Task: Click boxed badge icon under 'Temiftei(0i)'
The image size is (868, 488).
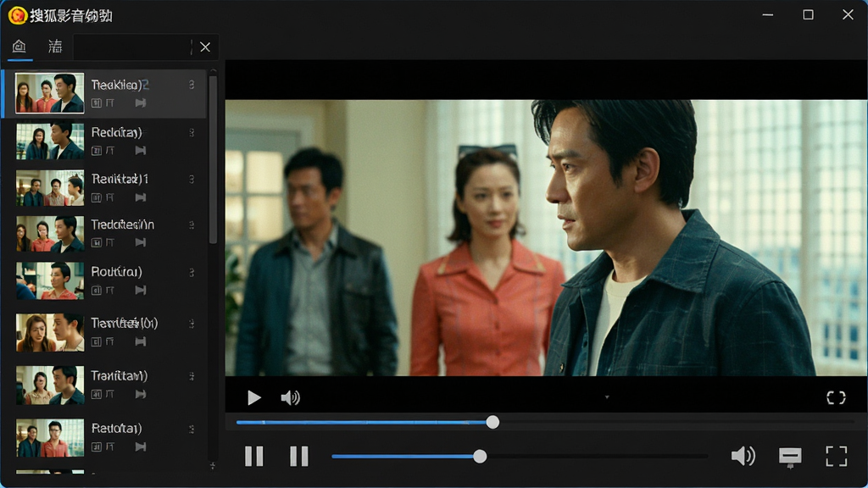Action: [97, 342]
